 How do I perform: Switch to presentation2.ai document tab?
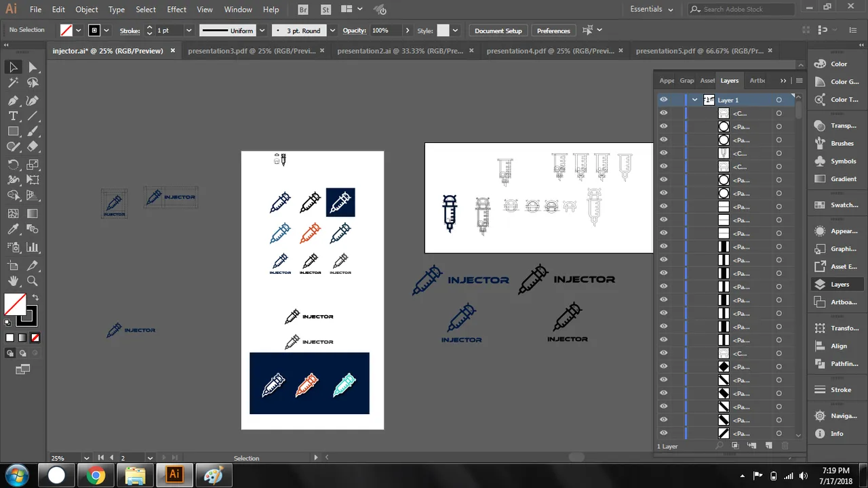400,51
